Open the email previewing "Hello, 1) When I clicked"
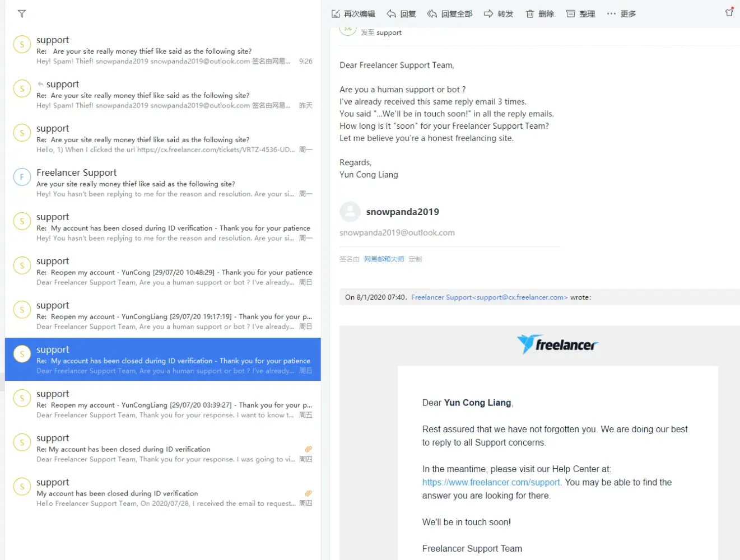This screenshot has height=560, width=740. click(162, 139)
